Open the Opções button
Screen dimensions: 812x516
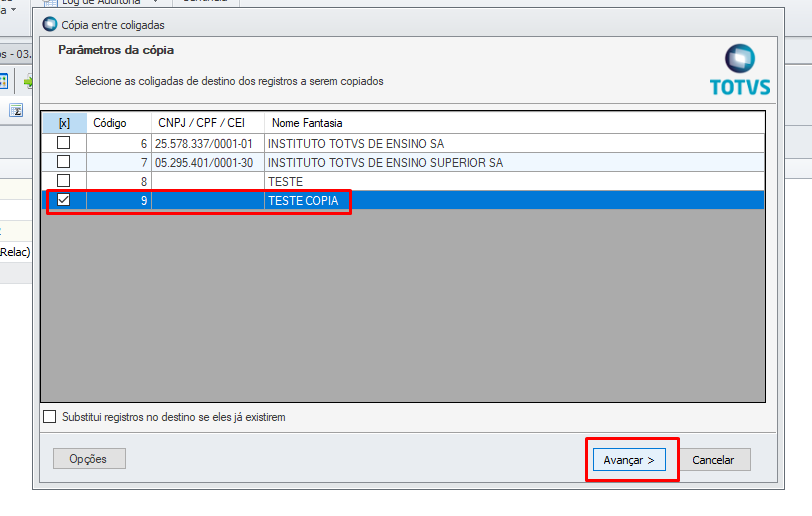(89, 458)
